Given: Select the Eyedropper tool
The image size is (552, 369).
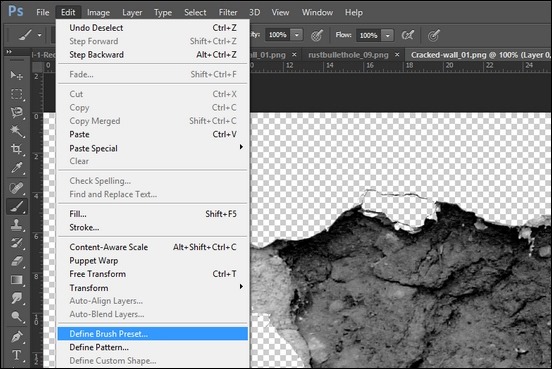Looking at the screenshot, I should tap(16, 168).
